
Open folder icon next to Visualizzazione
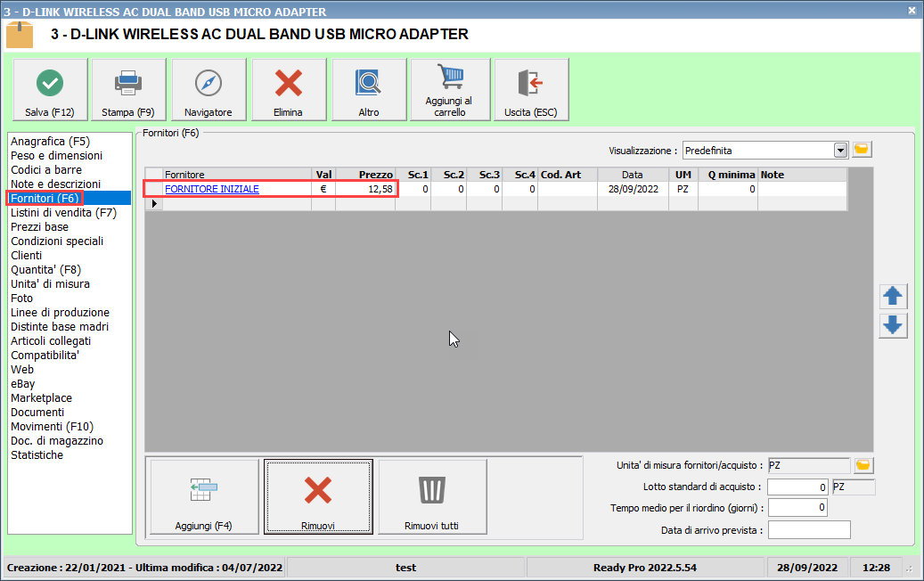coord(862,150)
